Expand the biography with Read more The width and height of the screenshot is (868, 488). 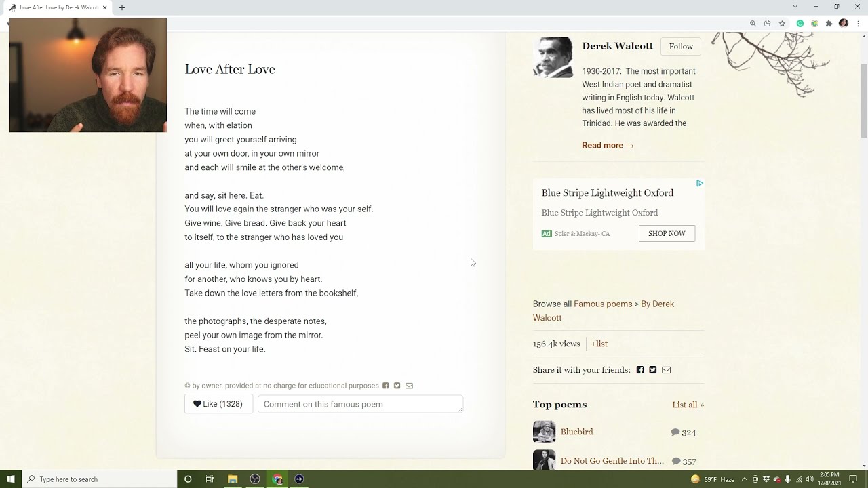coord(608,145)
